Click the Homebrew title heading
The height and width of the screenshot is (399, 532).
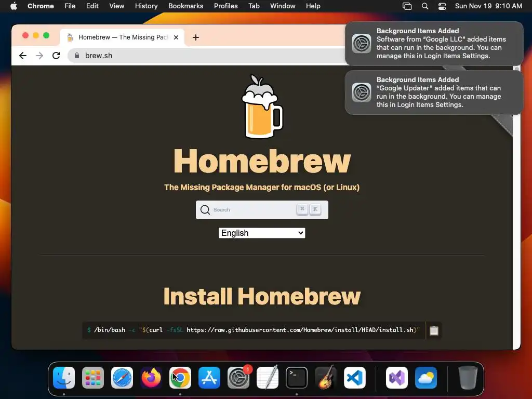(262, 161)
